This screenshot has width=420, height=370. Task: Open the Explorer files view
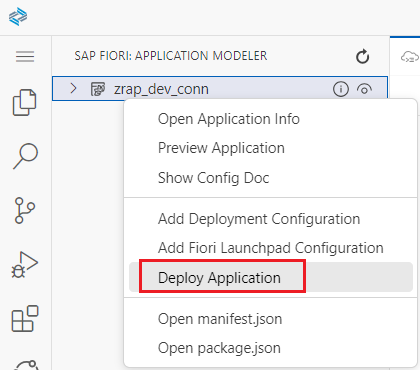(x=25, y=102)
